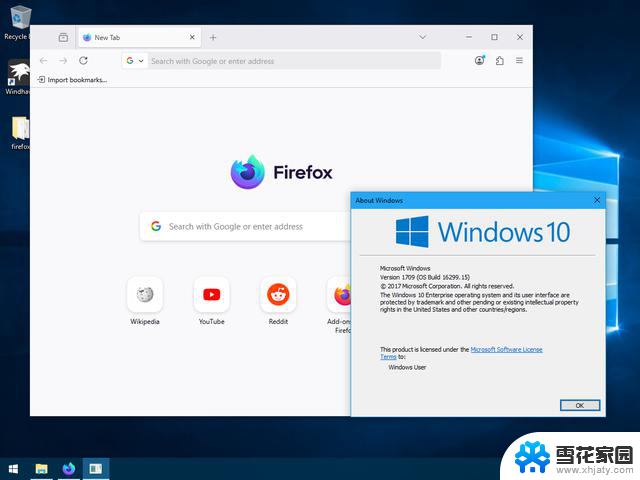640x480 pixels.
Task: Focus the address bar search field
Action: point(294,61)
